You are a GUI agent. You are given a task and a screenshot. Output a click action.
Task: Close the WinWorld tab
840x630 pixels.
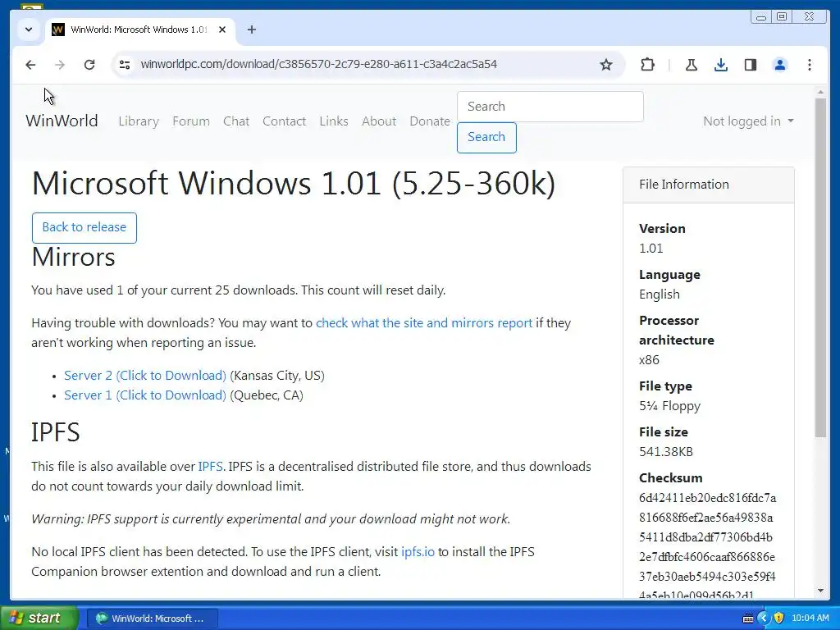click(x=222, y=30)
